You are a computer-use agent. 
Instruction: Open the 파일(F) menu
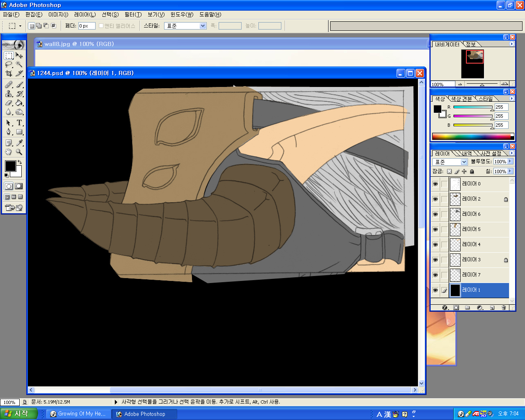click(x=11, y=14)
